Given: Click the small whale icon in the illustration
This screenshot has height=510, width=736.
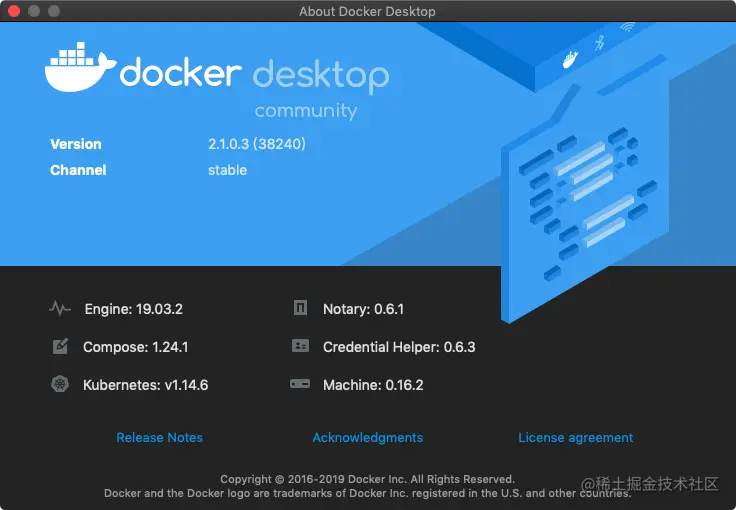Looking at the screenshot, I should click(570, 60).
